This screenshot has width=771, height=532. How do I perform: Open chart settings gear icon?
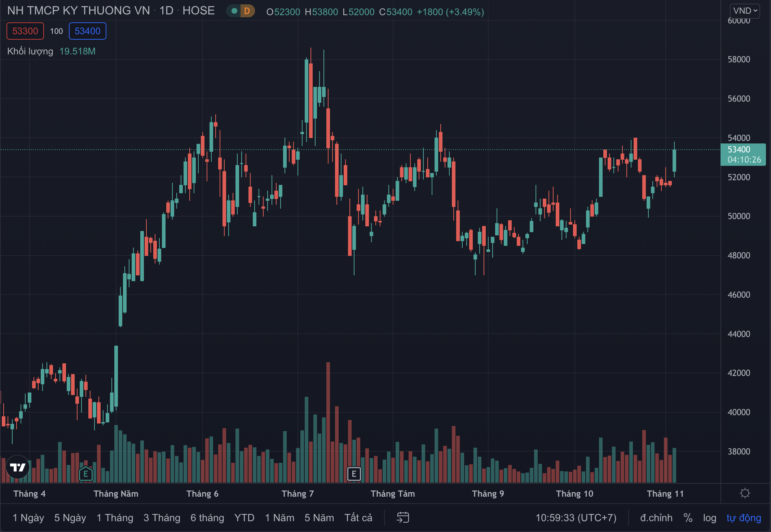[745, 493]
